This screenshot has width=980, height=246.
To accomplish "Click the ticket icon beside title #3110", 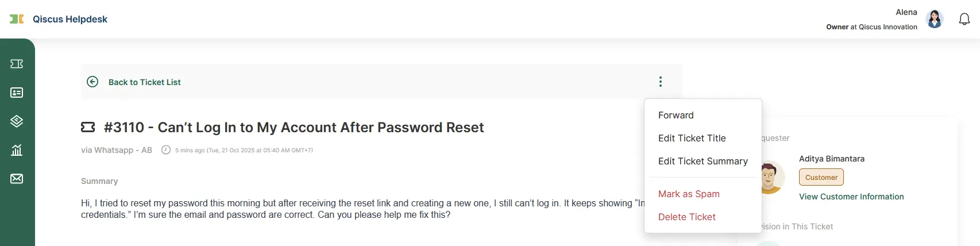I will [x=88, y=127].
